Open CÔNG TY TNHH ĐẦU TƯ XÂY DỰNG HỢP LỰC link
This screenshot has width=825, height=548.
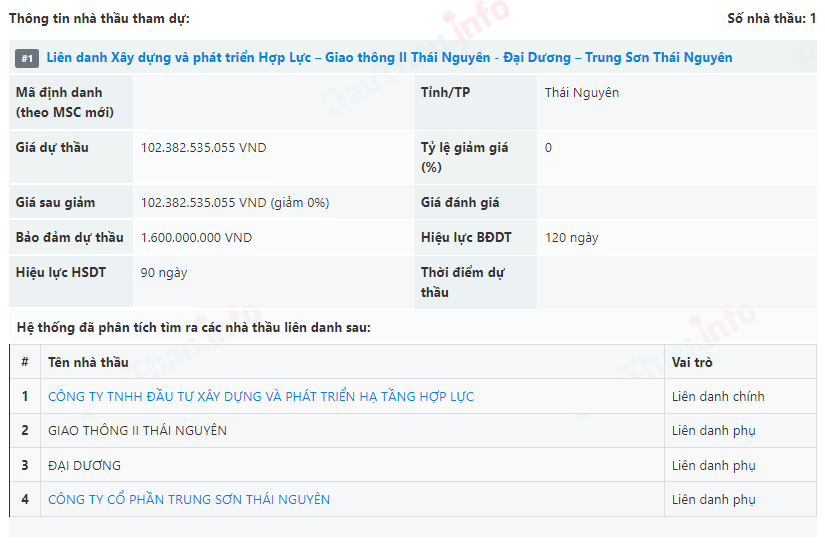pyautogui.click(x=261, y=397)
